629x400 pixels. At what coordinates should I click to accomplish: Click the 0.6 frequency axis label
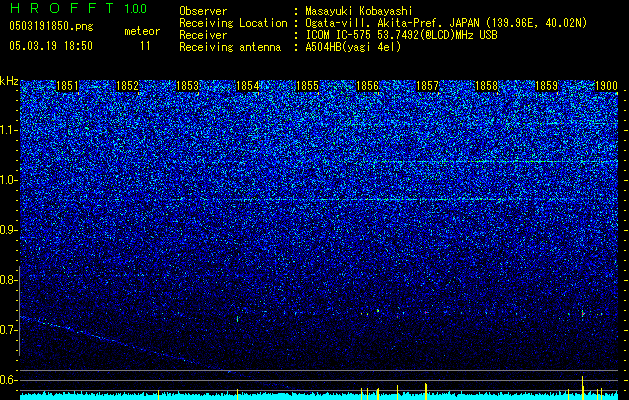click(x=8, y=380)
